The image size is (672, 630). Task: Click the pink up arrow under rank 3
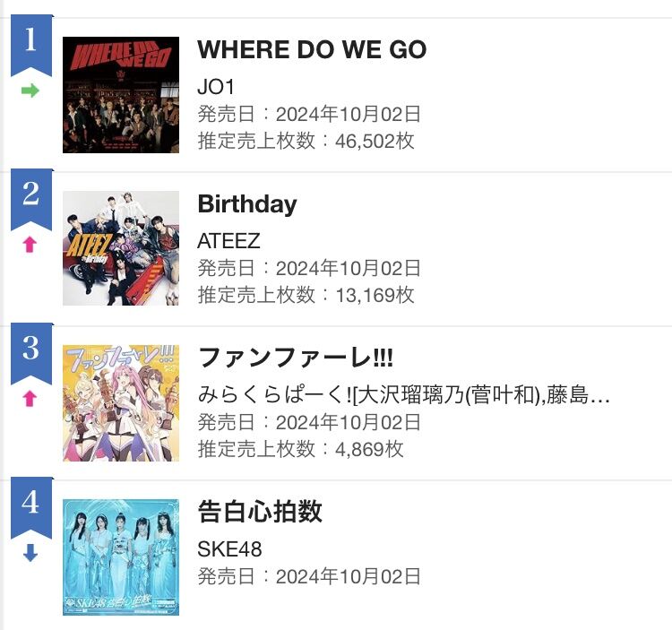click(30, 399)
